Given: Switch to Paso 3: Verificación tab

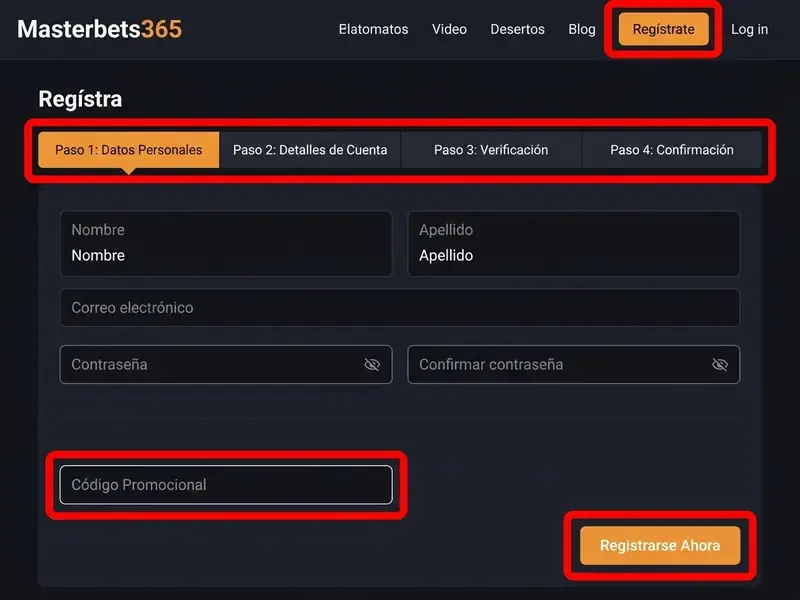Looking at the screenshot, I should click(x=491, y=150).
